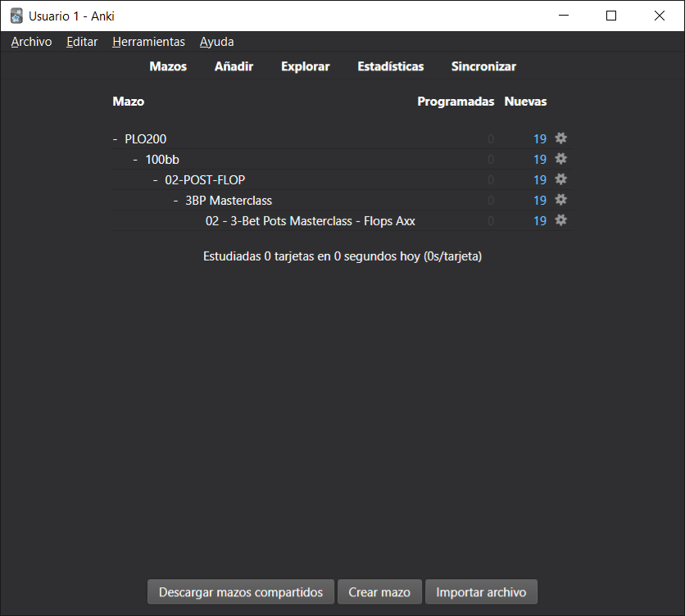Click Descargar mazos compartidos button

(241, 591)
